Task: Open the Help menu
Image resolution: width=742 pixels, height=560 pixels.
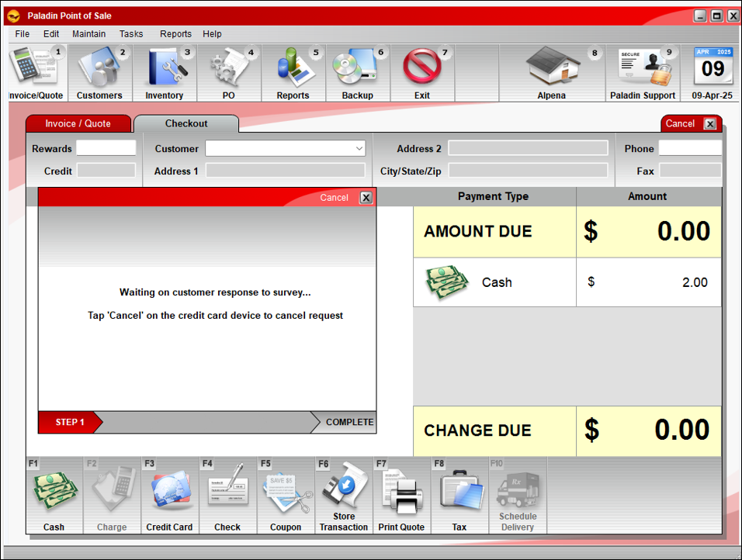Action: (212, 34)
